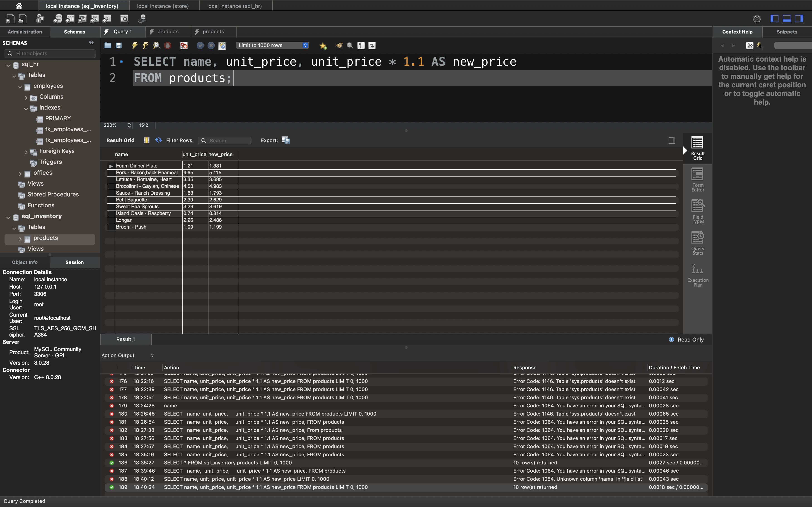The width and height of the screenshot is (812, 507).
Task: Open the Snippets tab
Action: click(786, 32)
